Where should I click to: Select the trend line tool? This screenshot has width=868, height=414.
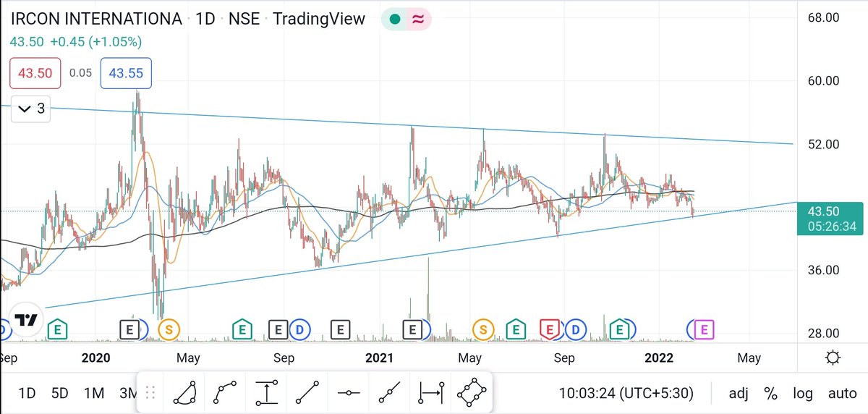308,394
